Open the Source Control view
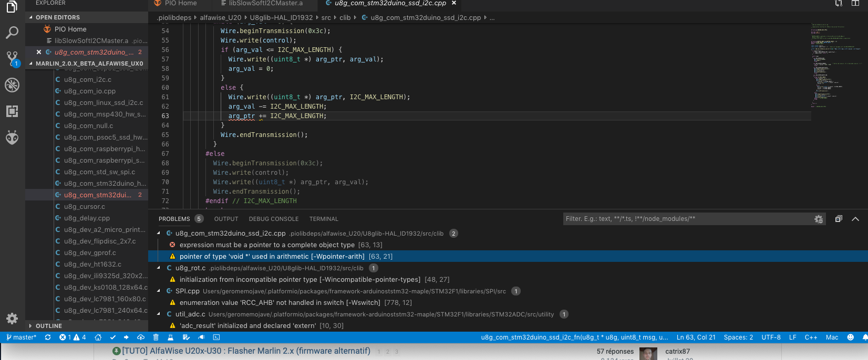Viewport: 868px width, 360px height. click(12, 58)
